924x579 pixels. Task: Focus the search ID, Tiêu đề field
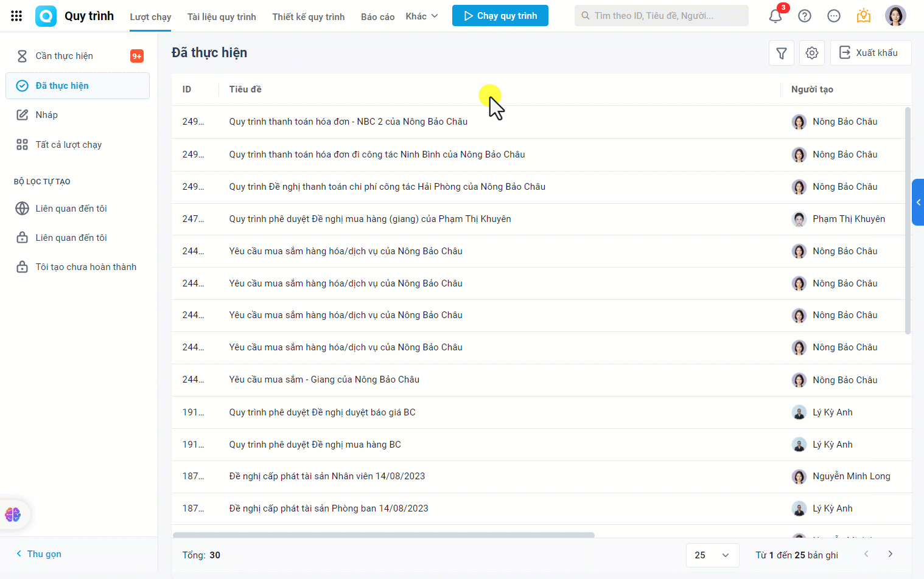[x=662, y=16]
